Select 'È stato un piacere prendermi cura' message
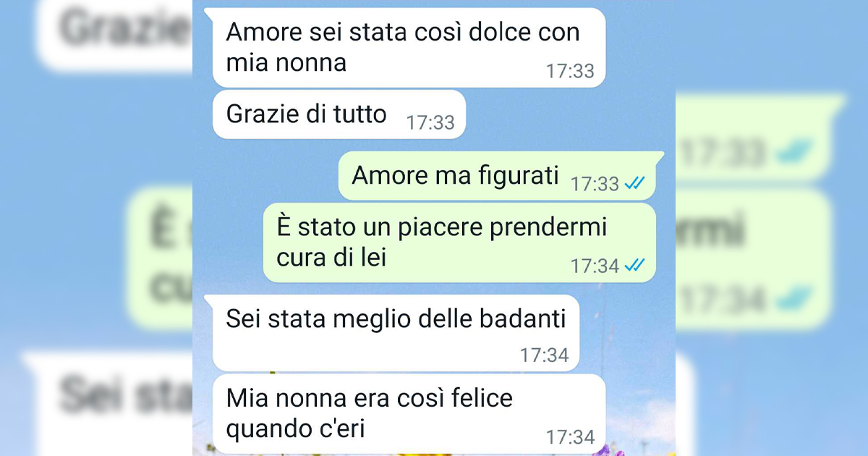 click(459, 242)
